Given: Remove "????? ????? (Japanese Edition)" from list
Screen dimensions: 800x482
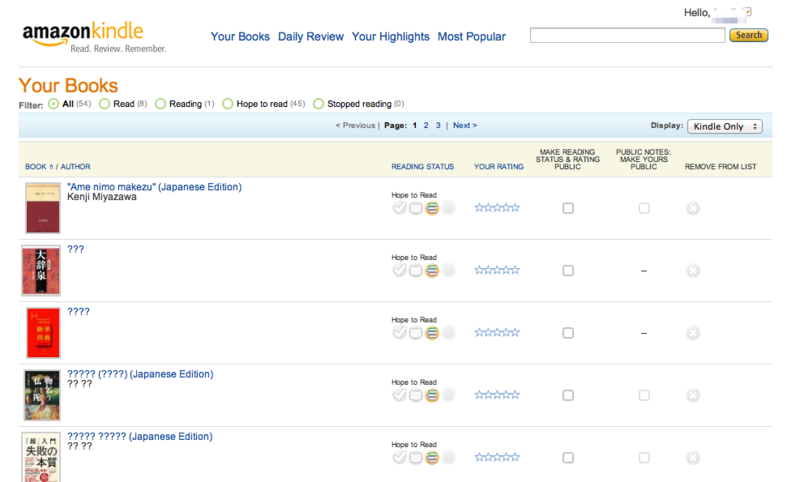Looking at the screenshot, I should (x=693, y=458).
